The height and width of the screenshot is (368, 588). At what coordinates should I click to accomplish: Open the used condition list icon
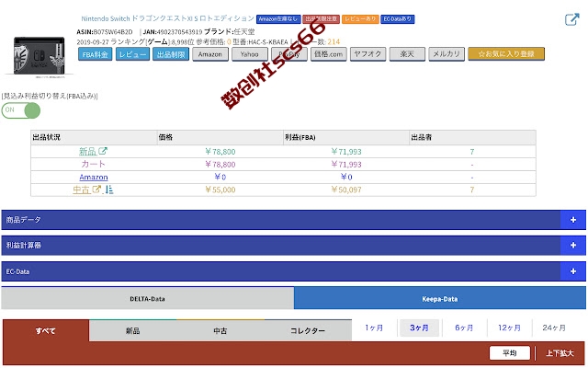[x=108, y=190]
